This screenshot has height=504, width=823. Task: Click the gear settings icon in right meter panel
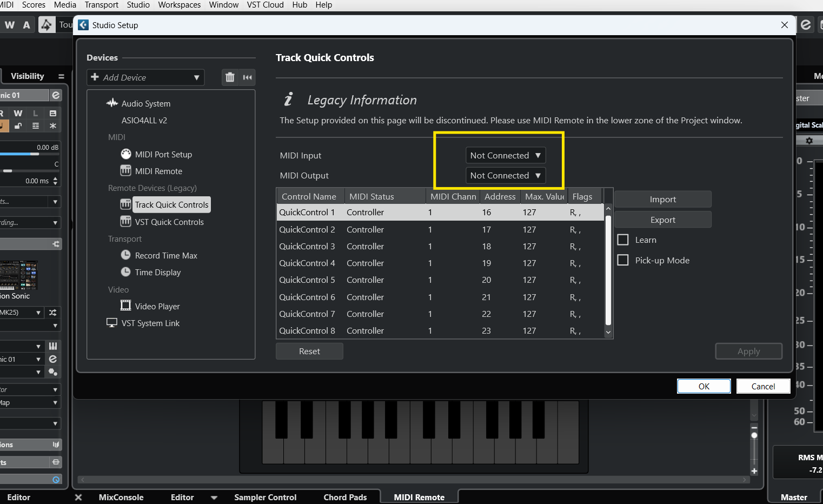pos(809,141)
